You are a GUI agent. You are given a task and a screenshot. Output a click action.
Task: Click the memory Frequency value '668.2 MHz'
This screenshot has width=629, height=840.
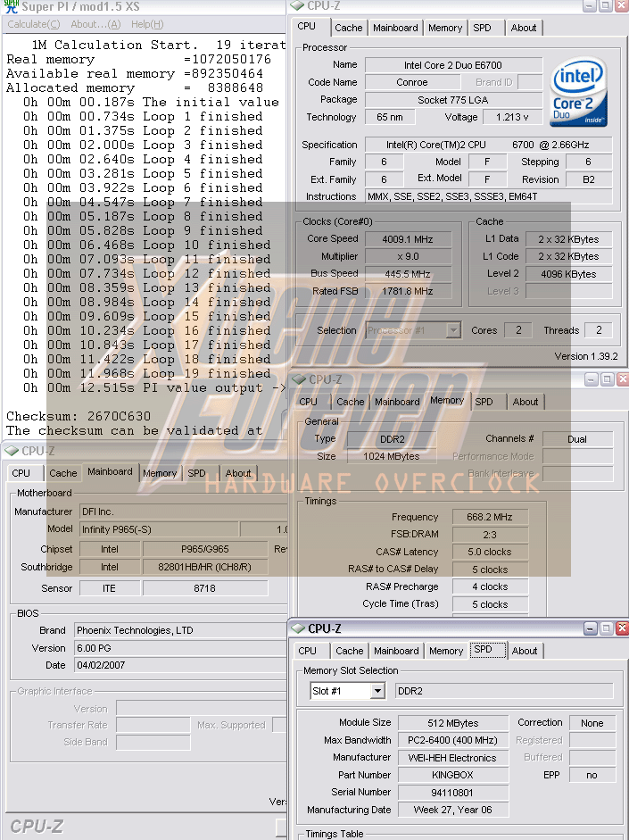pyautogui.click(x=490, y=517)
